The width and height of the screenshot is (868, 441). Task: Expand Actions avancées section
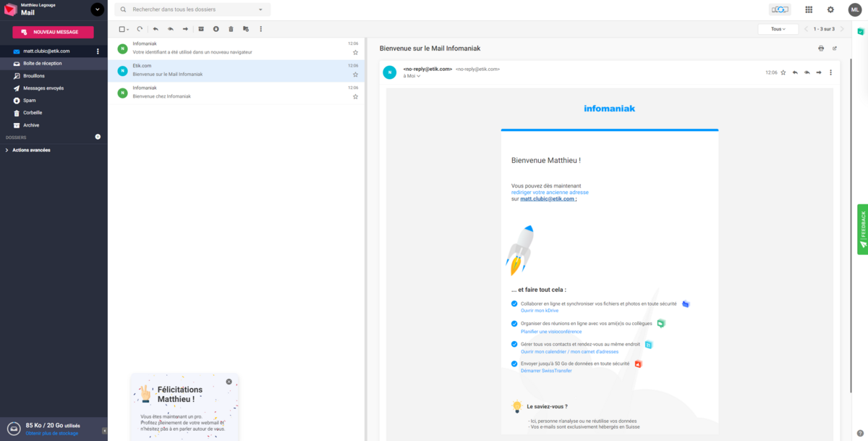[x=31, y=150]
